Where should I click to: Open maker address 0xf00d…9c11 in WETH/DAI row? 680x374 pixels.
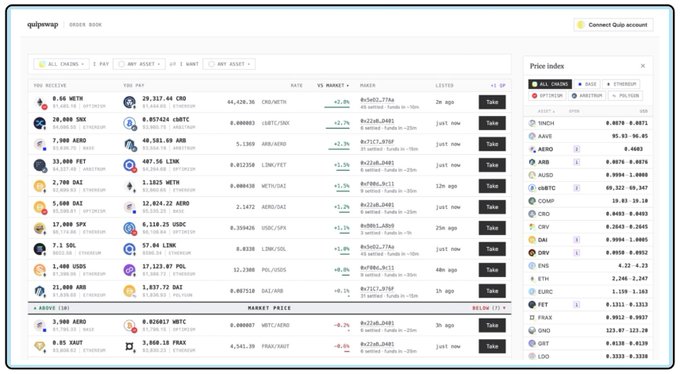[x=377, y=184]
